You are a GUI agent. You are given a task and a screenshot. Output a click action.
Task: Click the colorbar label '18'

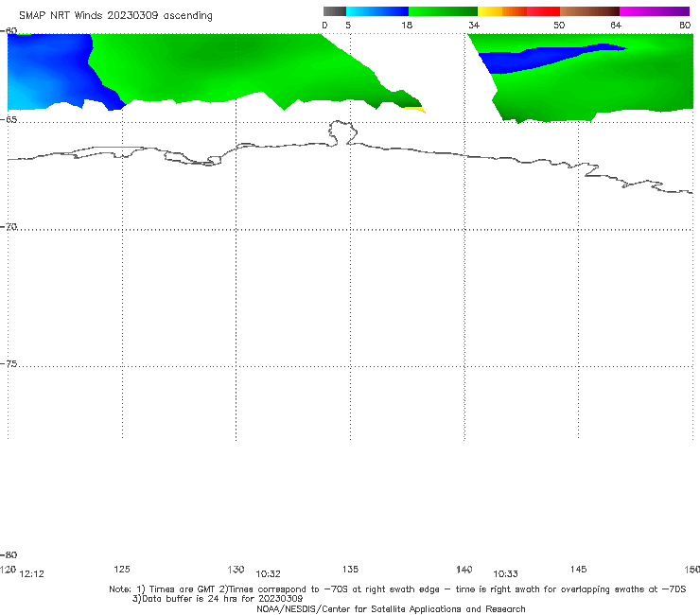pyautogui.click(x=407, y=25)
